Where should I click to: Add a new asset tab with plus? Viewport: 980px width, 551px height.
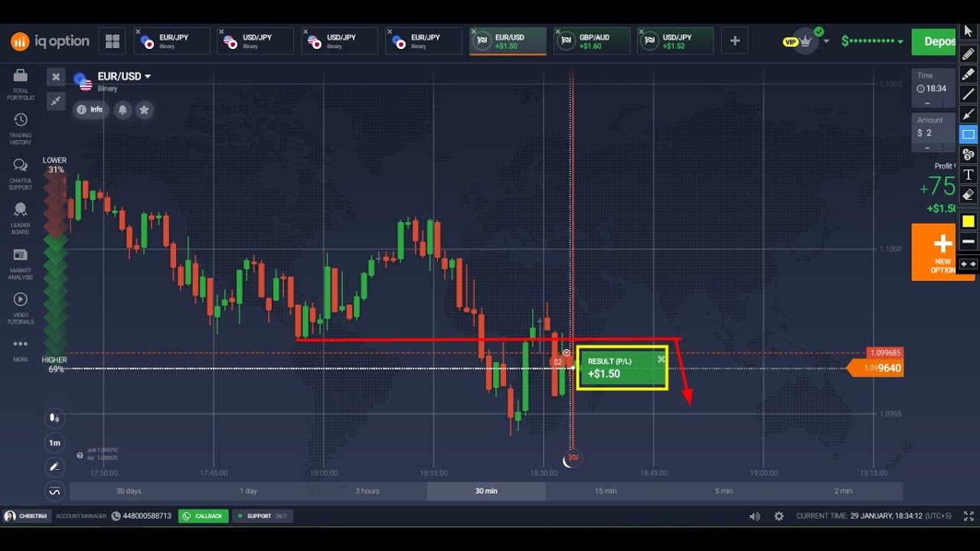coord(734,41)
